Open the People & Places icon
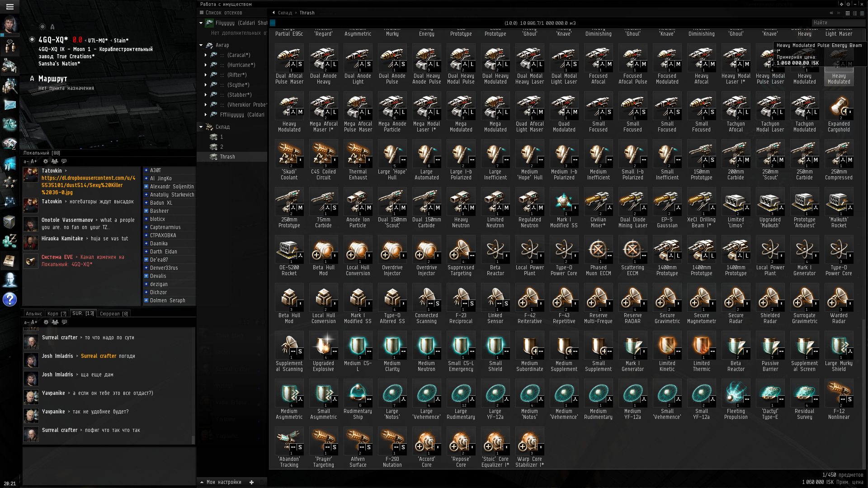The width and height of the screenshot is (868, 488). coord(9,86)
